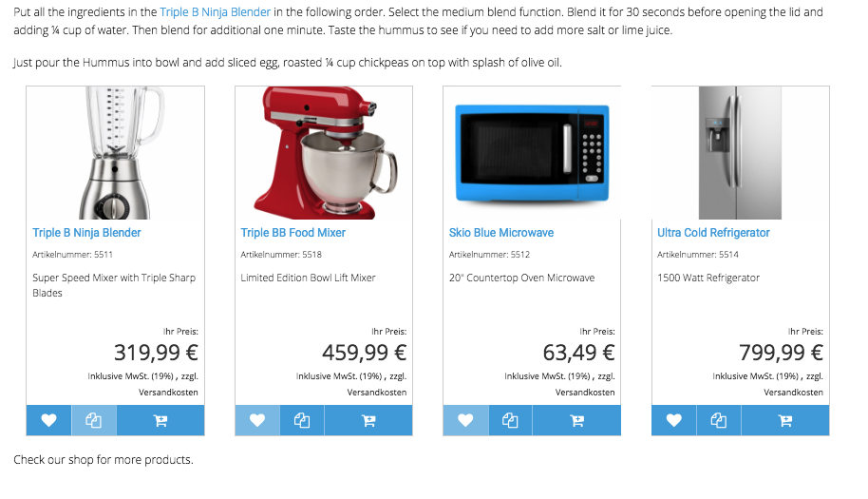Image resolution: width=868 pixels, height=499 pixels.
Task: Open the Skio Blue Microwave title link
Action: coord(501,233)
